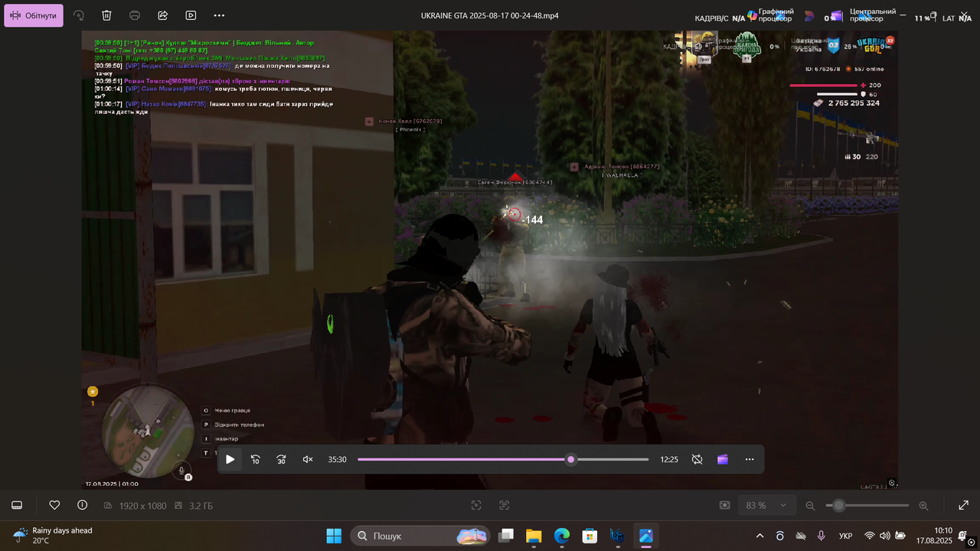Open the Clipchamp edit icon in player controls
This screenshot has height=551, width=980.
(723, 459)
